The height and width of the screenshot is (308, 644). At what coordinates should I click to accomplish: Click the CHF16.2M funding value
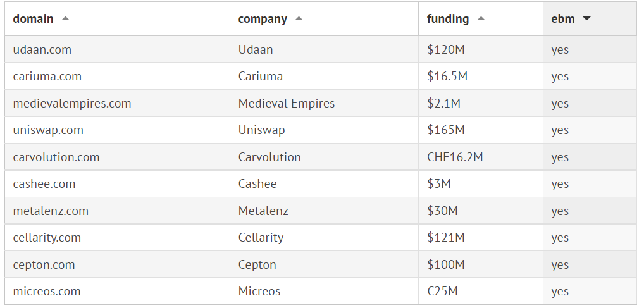(x=455, y=157)
